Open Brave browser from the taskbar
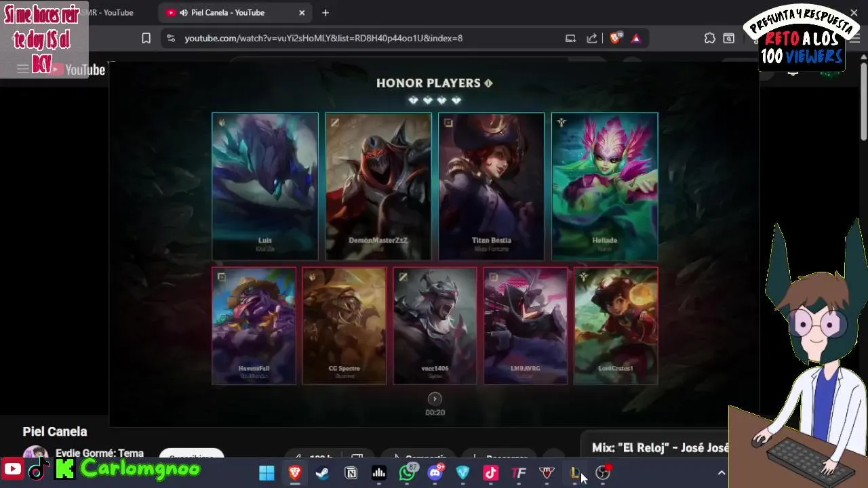The image size is (868, 488). 295,473
